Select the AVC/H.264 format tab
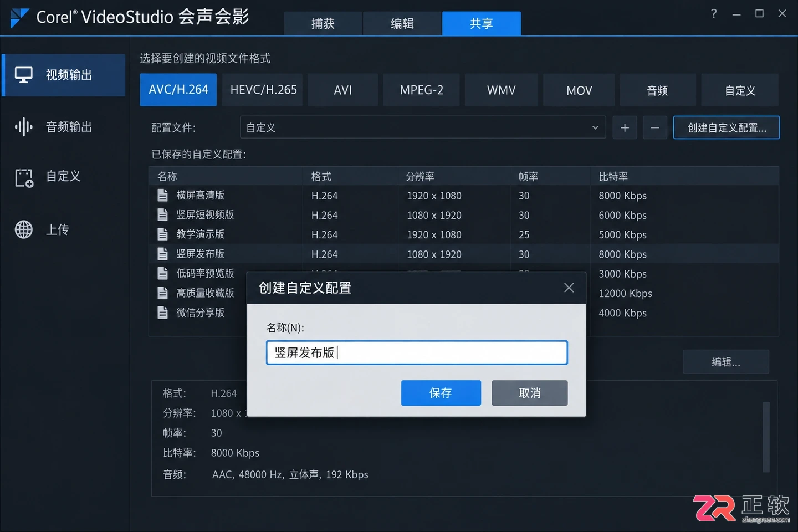 [178, 90]
